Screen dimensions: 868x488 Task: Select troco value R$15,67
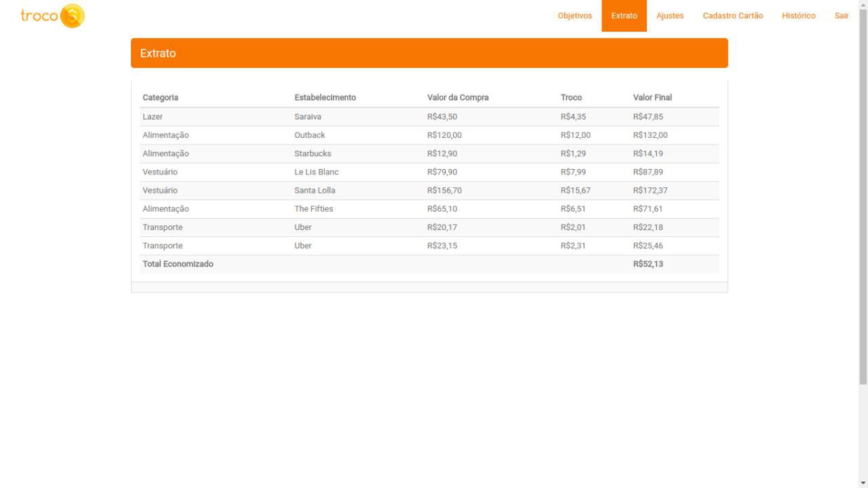576,190
